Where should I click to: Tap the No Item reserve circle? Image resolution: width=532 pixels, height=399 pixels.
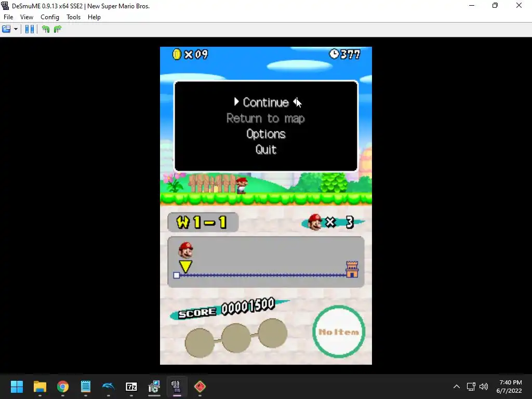pos(339,331)
